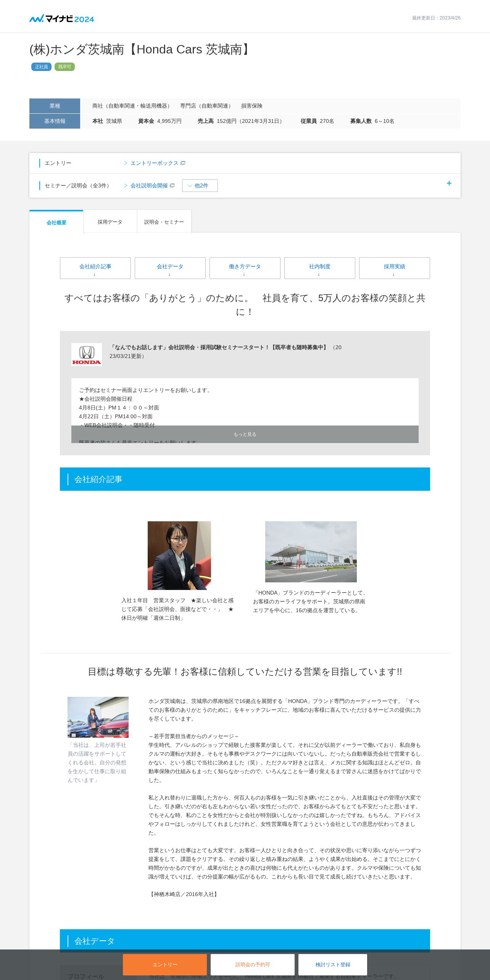490x980 pixels.
Task: Jump to the 採用実績 section
Action: 395,268
